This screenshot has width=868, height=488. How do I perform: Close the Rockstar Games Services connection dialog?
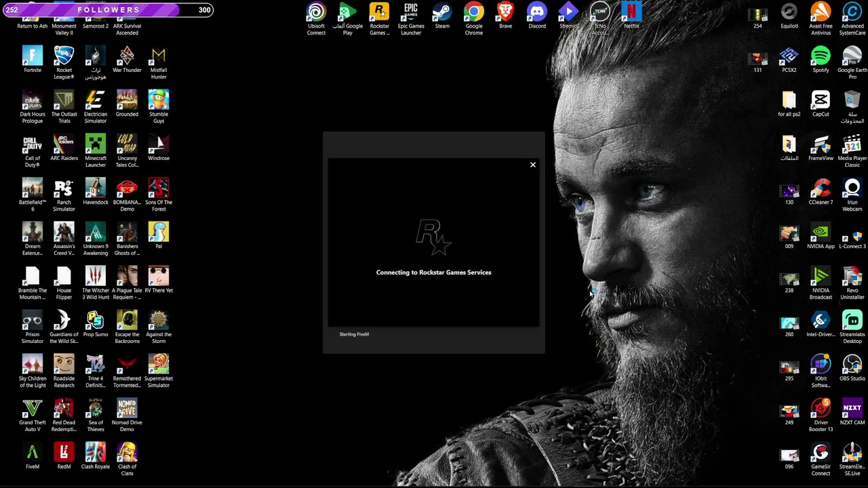tap(533, 165)
